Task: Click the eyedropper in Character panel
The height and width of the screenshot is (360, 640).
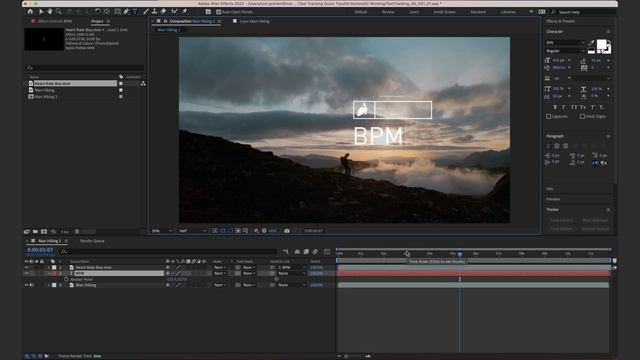Action: tap(591, 42)
